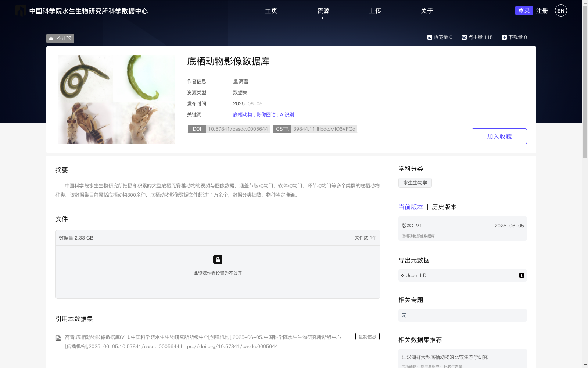Click the lock icon in the restricted file area
The height and width of the screenshot is (368, 588).
pyautogui.click(x=218, y=259)
